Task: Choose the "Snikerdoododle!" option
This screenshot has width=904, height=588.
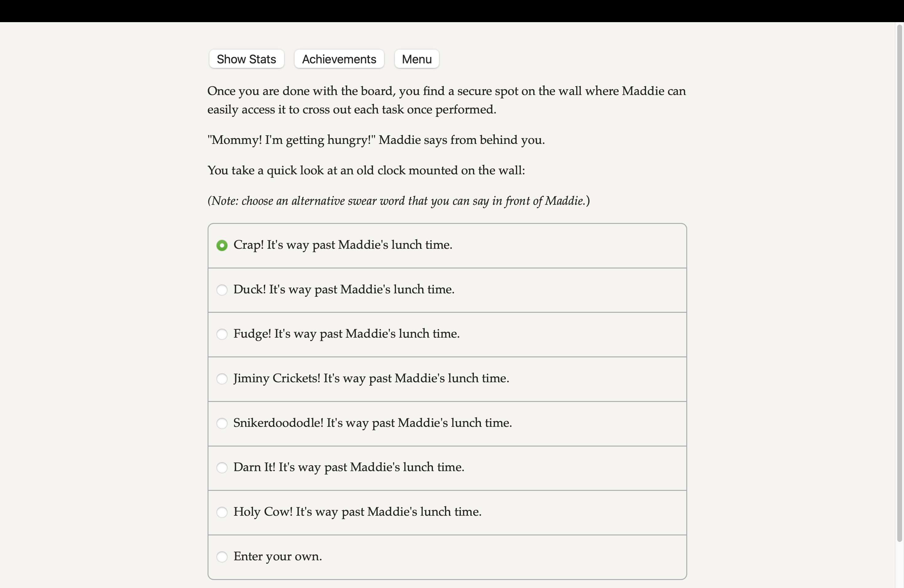Action: pyautogui.click(x=222, y=423)
